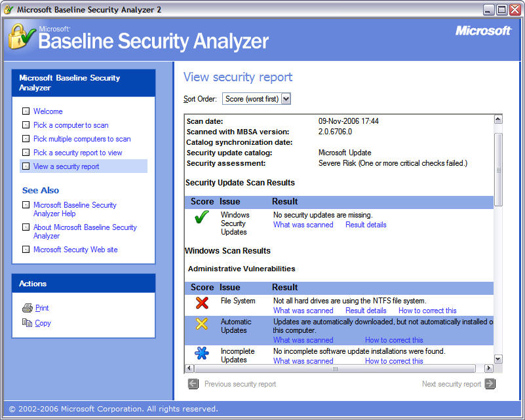Viewport: 525px width, 420px height.
Task: Choose Pick a computer to scan
Action: point(71,125)
